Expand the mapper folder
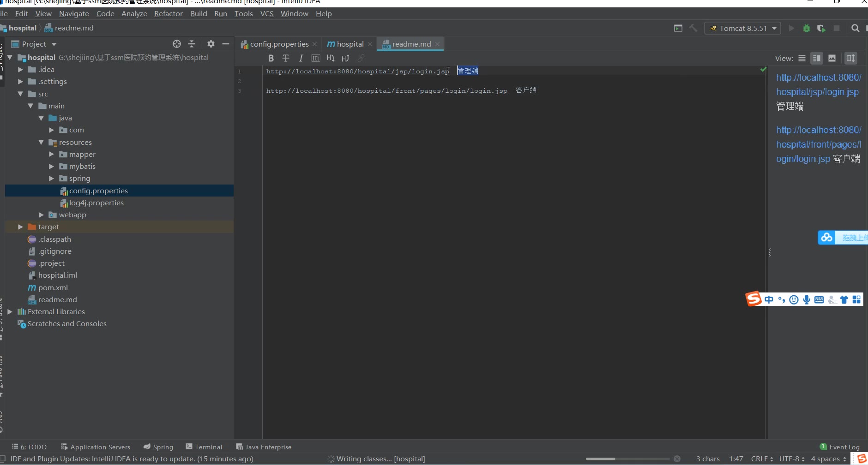 pyautogui.click(x=51, y=154)
